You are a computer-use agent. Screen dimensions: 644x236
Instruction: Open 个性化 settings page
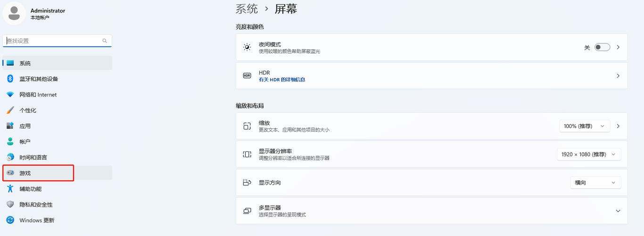58,110
